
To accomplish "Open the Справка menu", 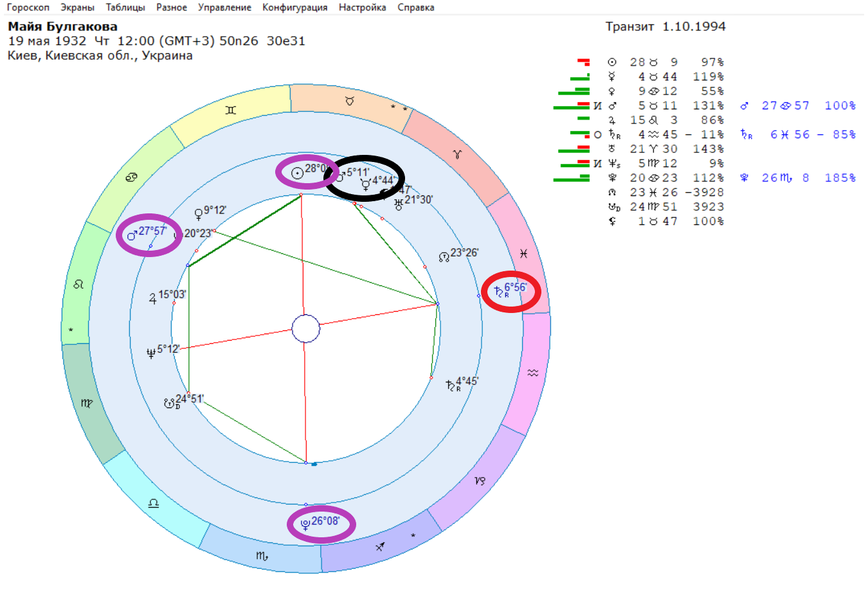I will pos(415,8).
